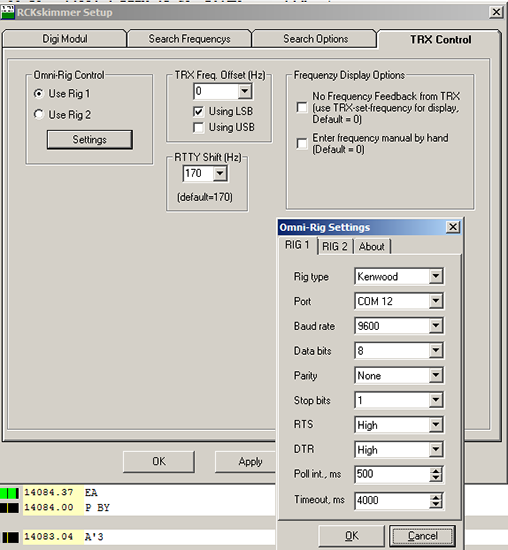Click the Omni-Rig Settings button
508x550 pixels.
click(x=90, y=140)
